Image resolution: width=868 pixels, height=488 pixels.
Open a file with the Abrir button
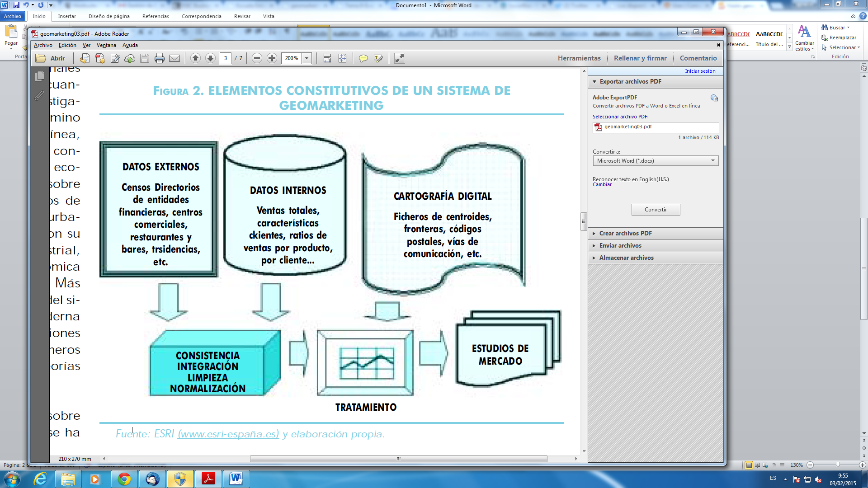(50, 58)
